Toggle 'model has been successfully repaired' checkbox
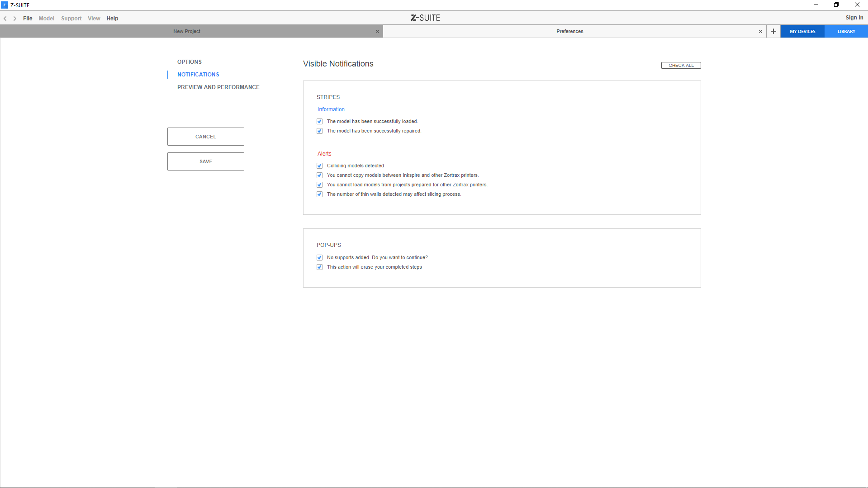This screenshot has width=868, height=488. pyautogui.click(x=320, y=131)
